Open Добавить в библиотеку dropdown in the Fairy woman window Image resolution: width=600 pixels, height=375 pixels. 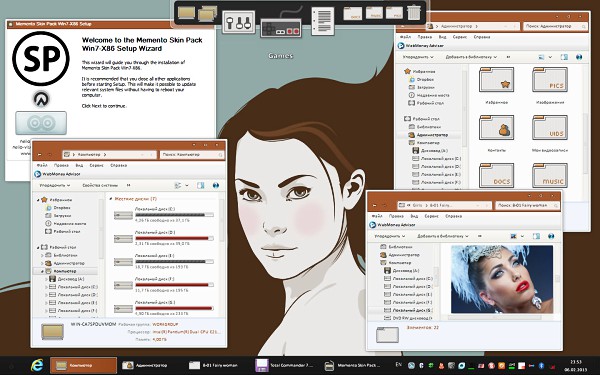point(443,236)
